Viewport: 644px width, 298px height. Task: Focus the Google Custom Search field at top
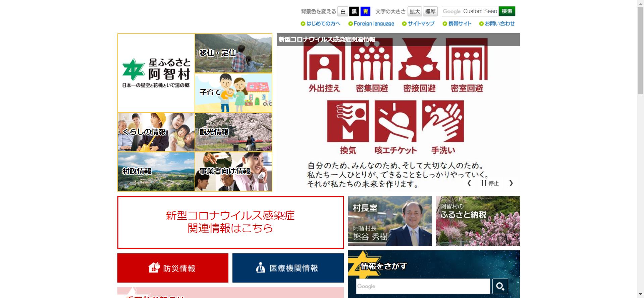[470, 11]
